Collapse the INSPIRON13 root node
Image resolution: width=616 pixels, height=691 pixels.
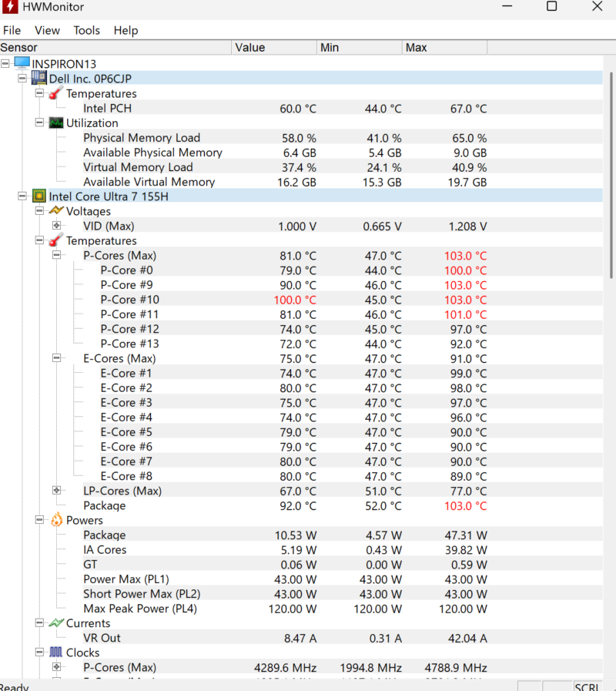[x=5, y=64]
